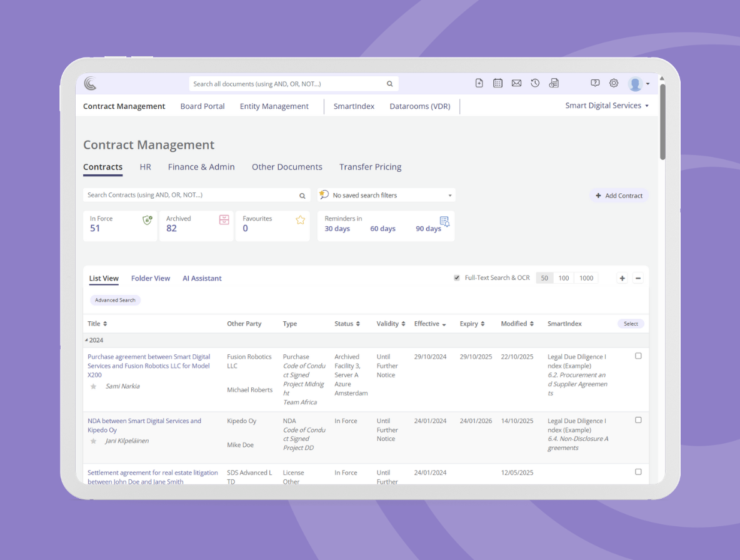Open the settings gear icon
Image resolution: width=740 pixels, height=560 pixels.
point(613,82)
